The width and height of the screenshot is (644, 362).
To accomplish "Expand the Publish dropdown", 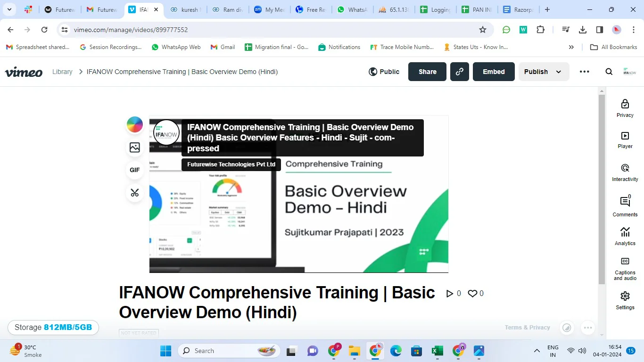I will pyautogui.click(x=544, y=72).
